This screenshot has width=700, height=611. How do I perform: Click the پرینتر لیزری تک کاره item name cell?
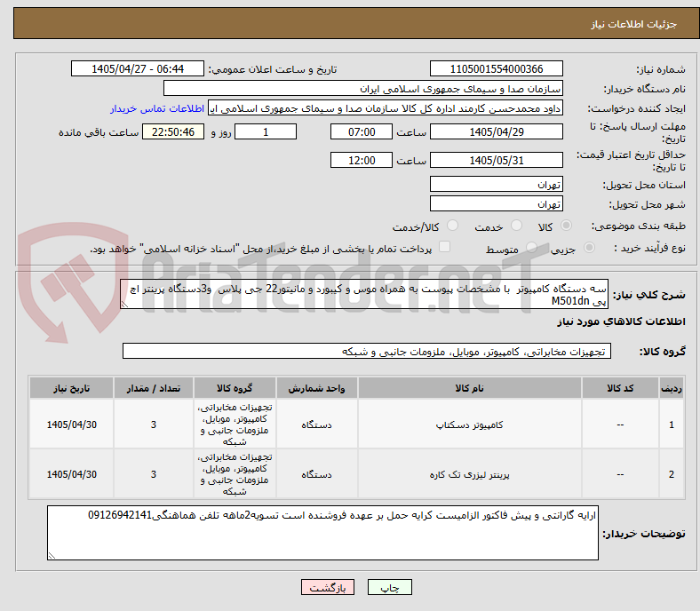469,474
